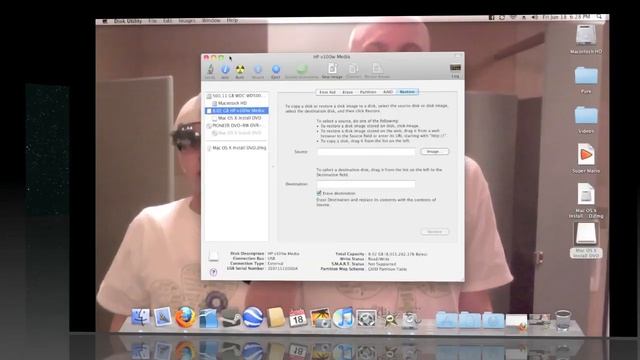Image resolution: width=640 pixels, height=360 pixels.
Task: Toggle the Erase destination checkbox
Action: click(x=319, y=193)
